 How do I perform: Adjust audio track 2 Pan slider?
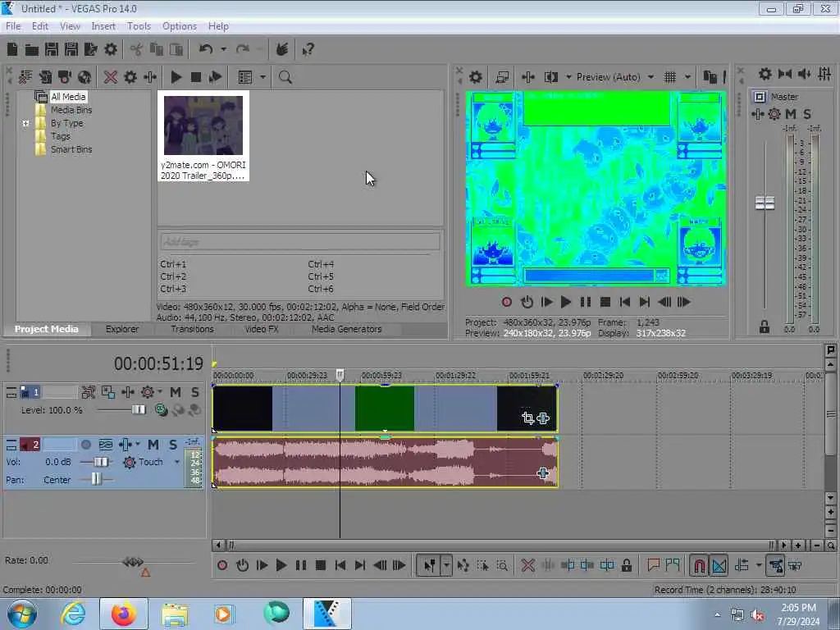97,479
